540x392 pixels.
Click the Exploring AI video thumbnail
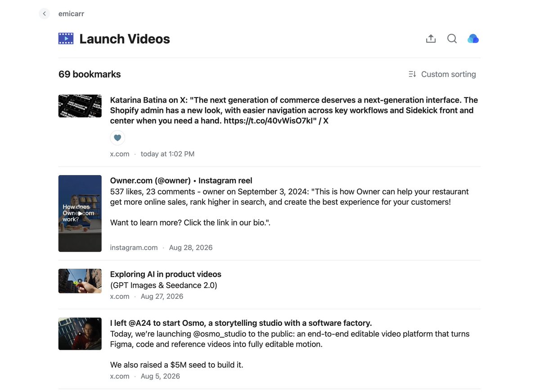tap(80, 281)
